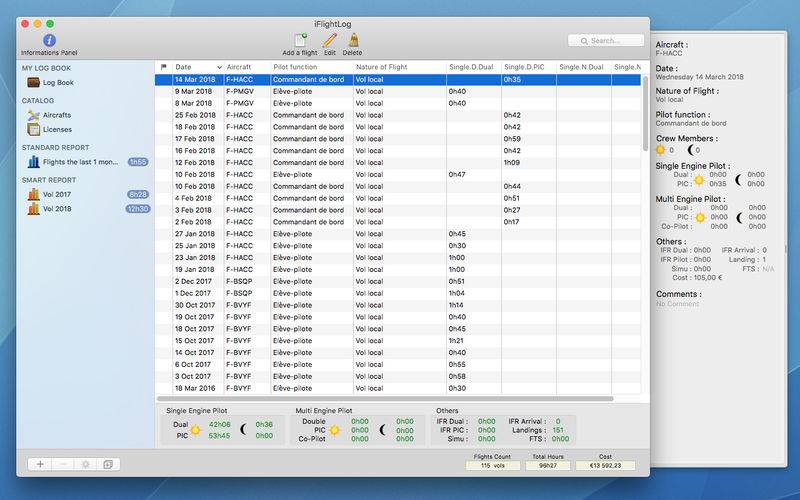Click the Nature of Flight column header
Image resolution: width=800 pixels, height=500 pixels.
(399, 67)
